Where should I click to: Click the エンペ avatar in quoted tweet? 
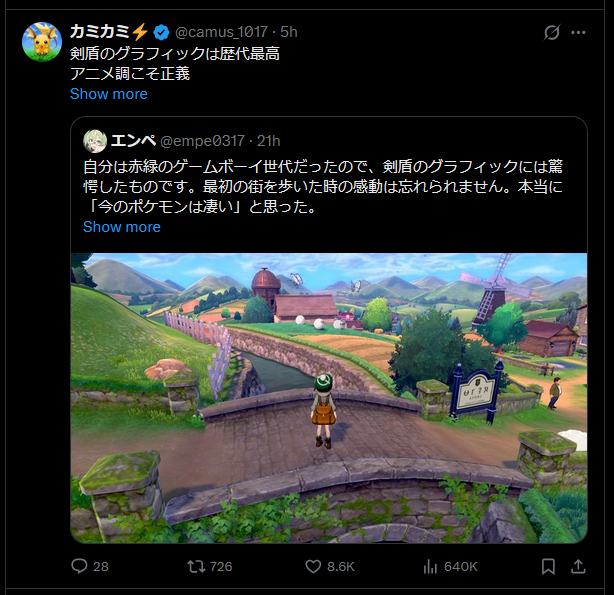pos(95,141)
